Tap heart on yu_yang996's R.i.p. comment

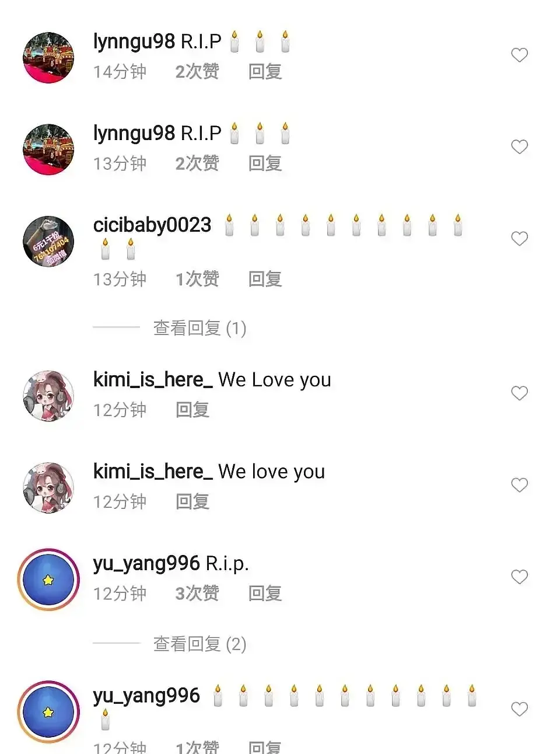tap(519, 577)
